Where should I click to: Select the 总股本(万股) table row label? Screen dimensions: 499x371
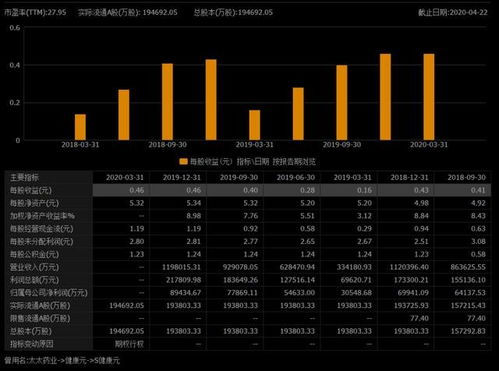(x=31, y=331)
